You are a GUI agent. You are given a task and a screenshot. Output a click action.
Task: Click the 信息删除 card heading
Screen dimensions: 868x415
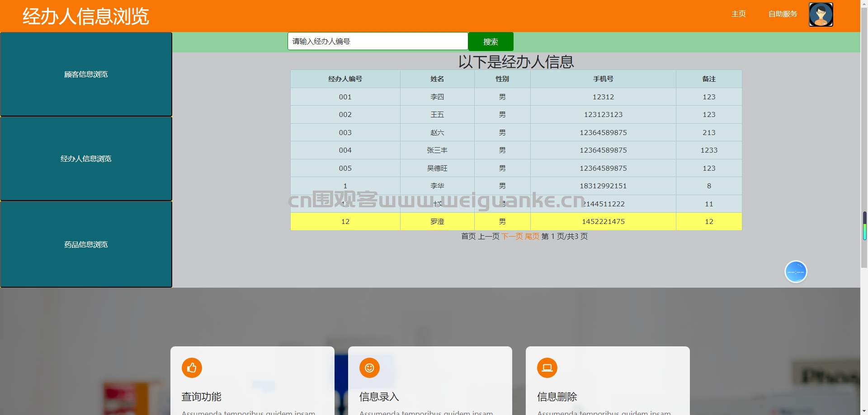pyautogui.click(x=557, y=396)
